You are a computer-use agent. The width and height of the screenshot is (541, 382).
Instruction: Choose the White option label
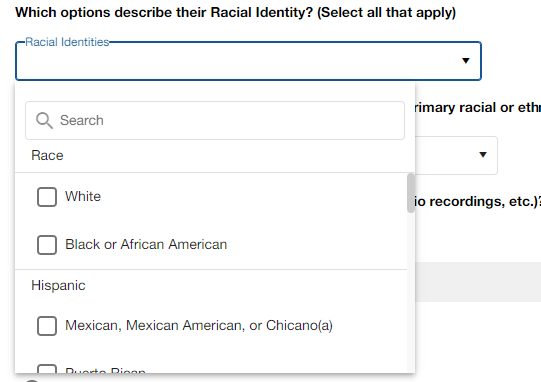pos(83,196)
